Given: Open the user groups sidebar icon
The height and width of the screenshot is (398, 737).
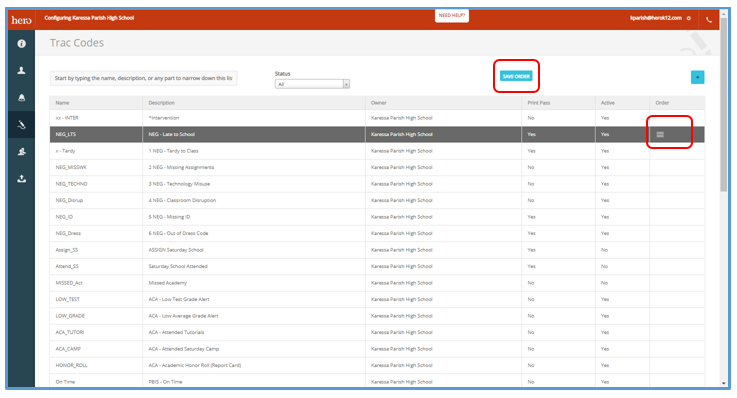Looking at the screenshot, I should pyautogui.click(x=22, y=152).
